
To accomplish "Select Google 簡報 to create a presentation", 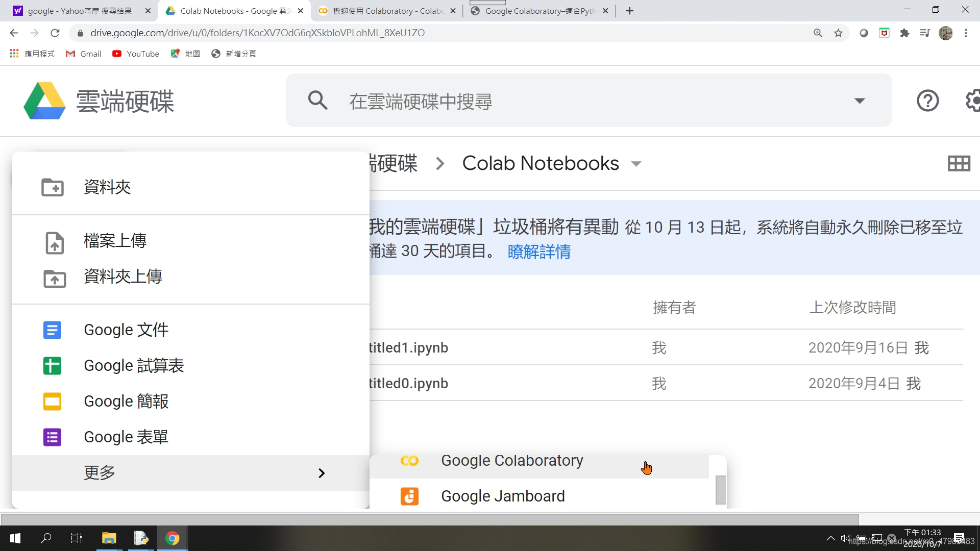I will coord(126,401).
